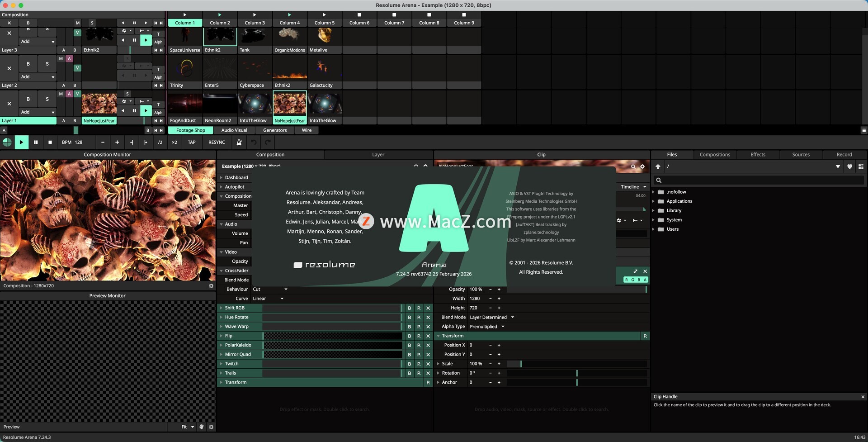868x442 pixels.
Task: Click the favorites heart icon in Files browser
Action: point(849,166)
